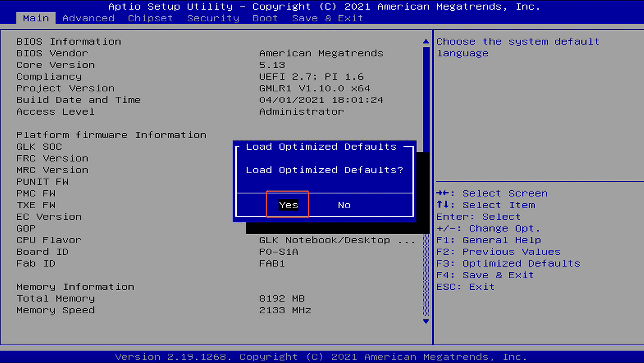The width and height of the screenshot is (644, 363).
Task: Select the CPU Flavor entry
Action: coord(49,240)
